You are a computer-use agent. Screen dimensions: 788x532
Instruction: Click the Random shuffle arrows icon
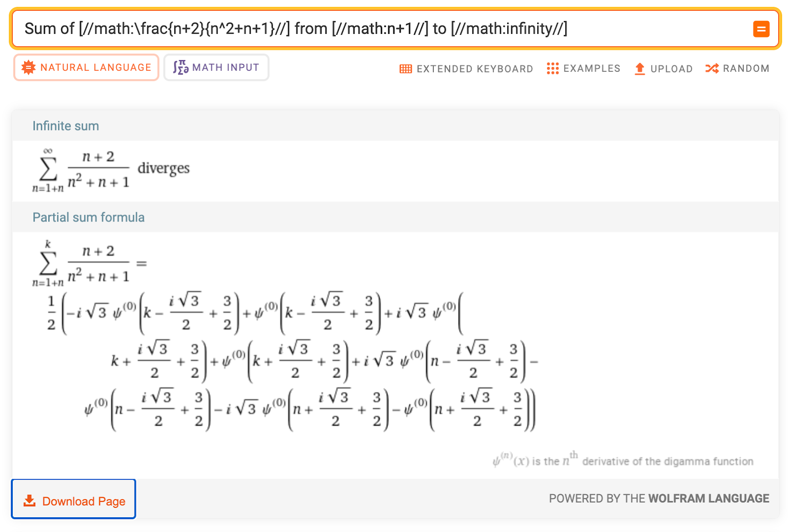pyautogui.click(x=712, y=68)
